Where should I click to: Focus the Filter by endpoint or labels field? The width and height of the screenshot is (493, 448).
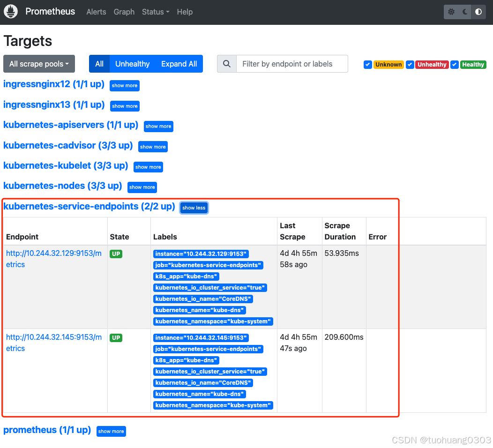point(292,64)
